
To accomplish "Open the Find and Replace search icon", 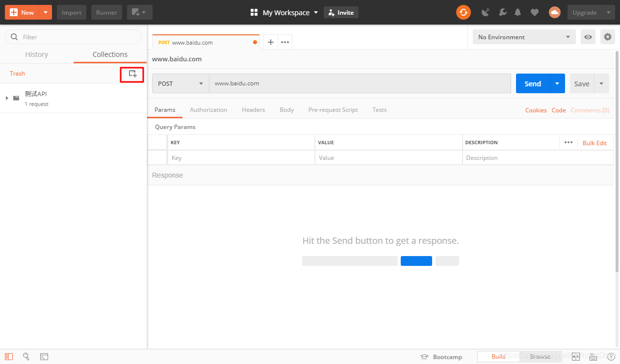I will [x=26, y=357].
